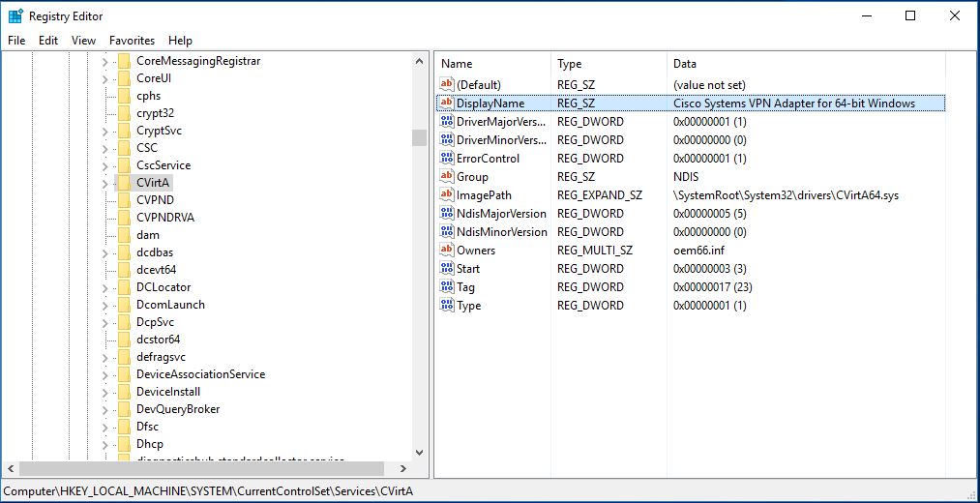
Task: Click the binary icon beside DriverMinorVers...
Action: 447,139
